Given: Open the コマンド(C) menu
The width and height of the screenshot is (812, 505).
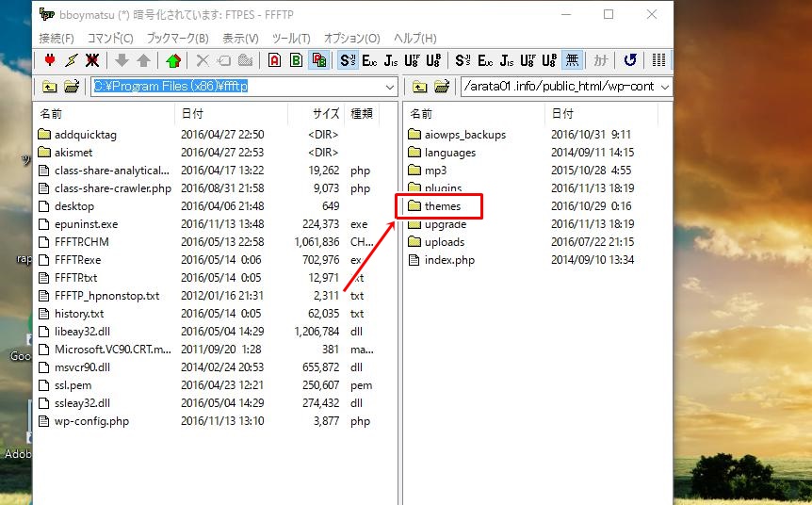Looking at the screenshot, I should tap(110, 39).
